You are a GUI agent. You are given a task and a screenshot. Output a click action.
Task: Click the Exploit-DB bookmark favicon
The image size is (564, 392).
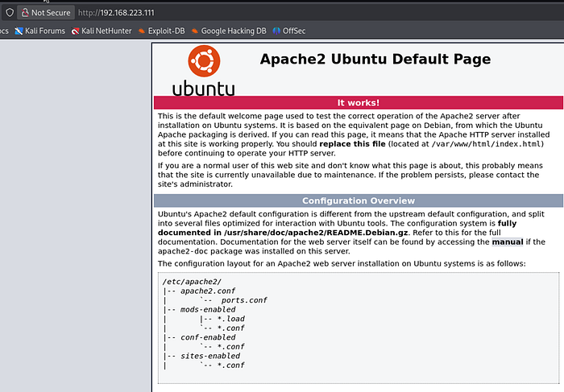[142, 31]
